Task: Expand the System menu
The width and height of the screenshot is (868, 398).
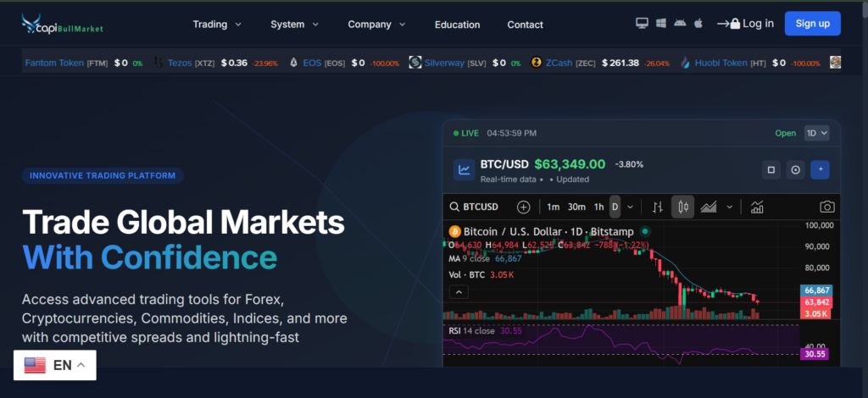Action: [294, 25]
